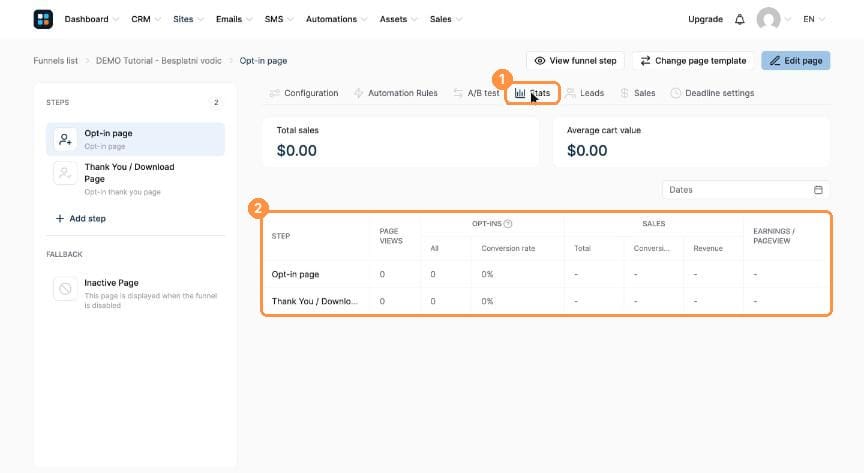The width and height of the screenshot is (864, 473).
Task: Open the Leads tab
Action: point(585,93)
